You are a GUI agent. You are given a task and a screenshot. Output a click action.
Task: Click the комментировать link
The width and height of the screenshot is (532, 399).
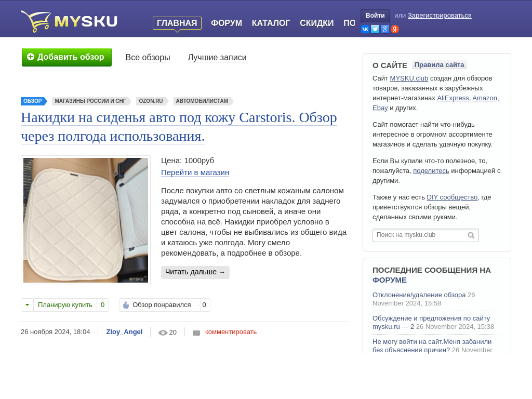point(231,332)
